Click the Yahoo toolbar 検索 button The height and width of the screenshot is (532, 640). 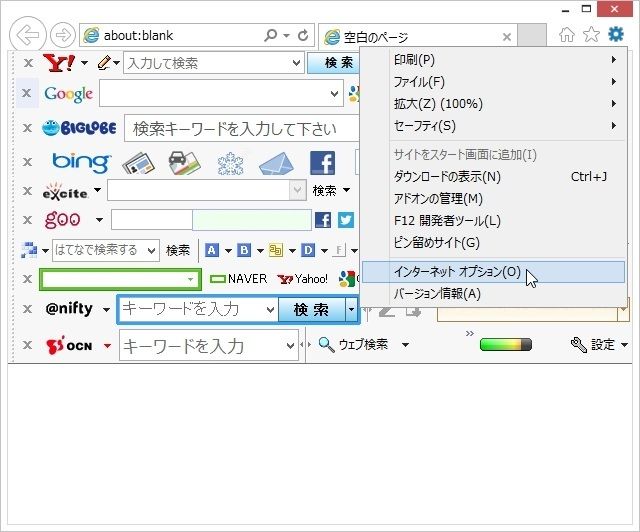(x=333, y=63)
